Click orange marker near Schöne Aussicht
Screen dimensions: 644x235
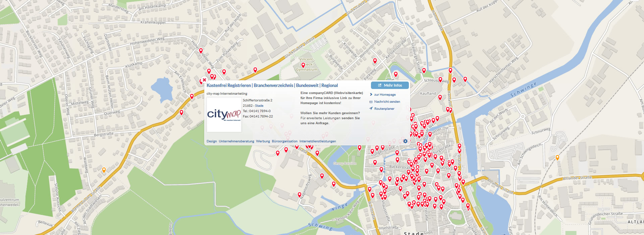pyautogui.click(x=104, y=170)
